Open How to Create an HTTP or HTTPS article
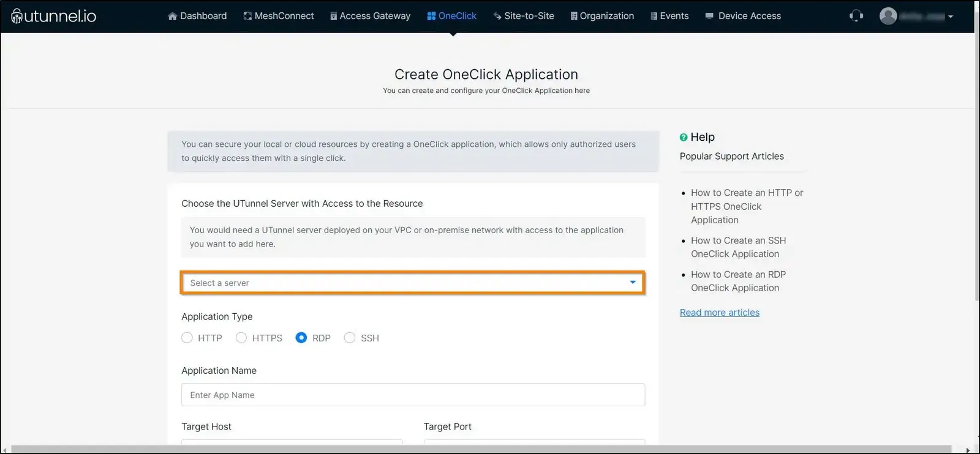The height and width of the screenshot is (454, 980). point(747,206)
